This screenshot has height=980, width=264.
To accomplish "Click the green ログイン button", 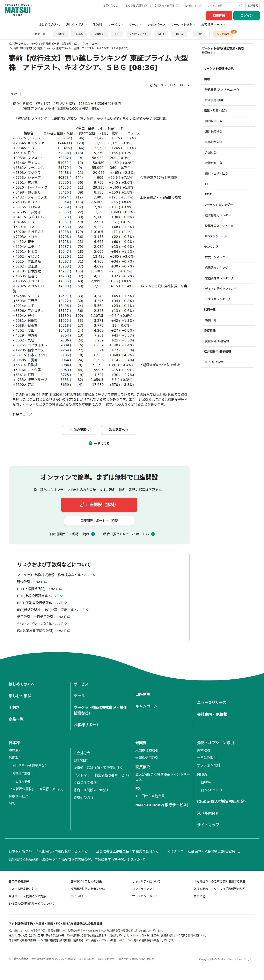I will tap(247, 16).
